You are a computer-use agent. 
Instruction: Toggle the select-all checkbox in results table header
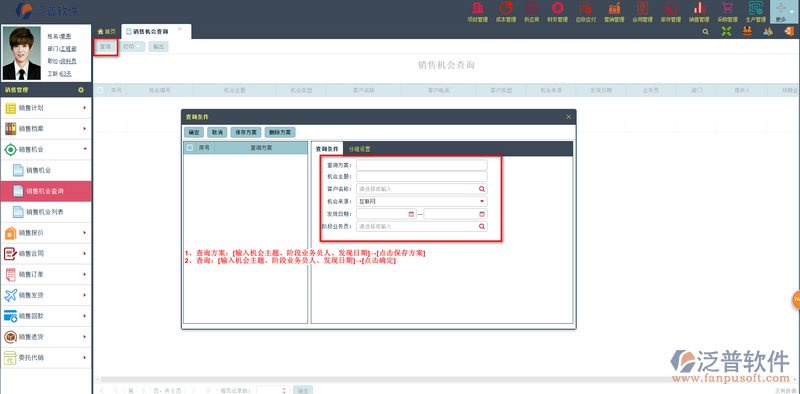click(x=100, y=90)
